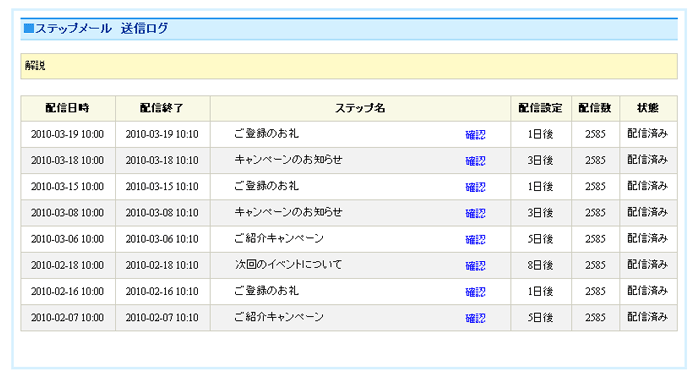Select the date cell 2010-03-18 10:00
The width and height of the screenshot is (700, 377).
click(x=67, y=160)
